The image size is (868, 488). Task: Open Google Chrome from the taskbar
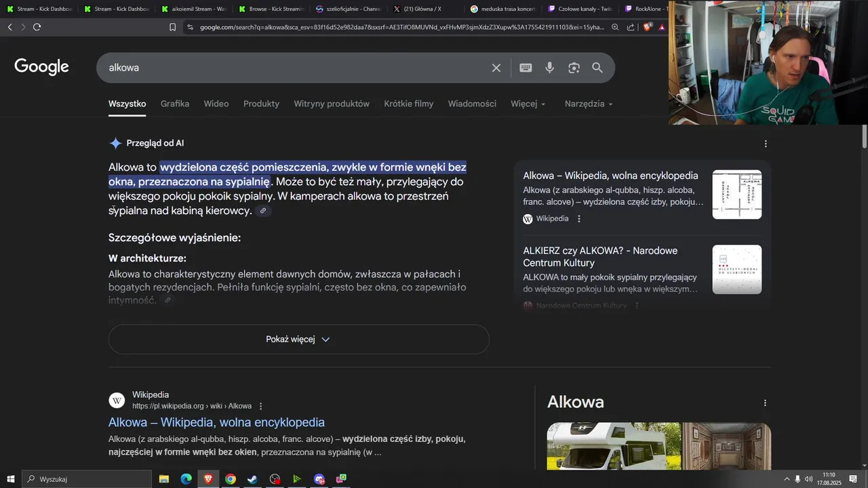click(x=231, y=479)
